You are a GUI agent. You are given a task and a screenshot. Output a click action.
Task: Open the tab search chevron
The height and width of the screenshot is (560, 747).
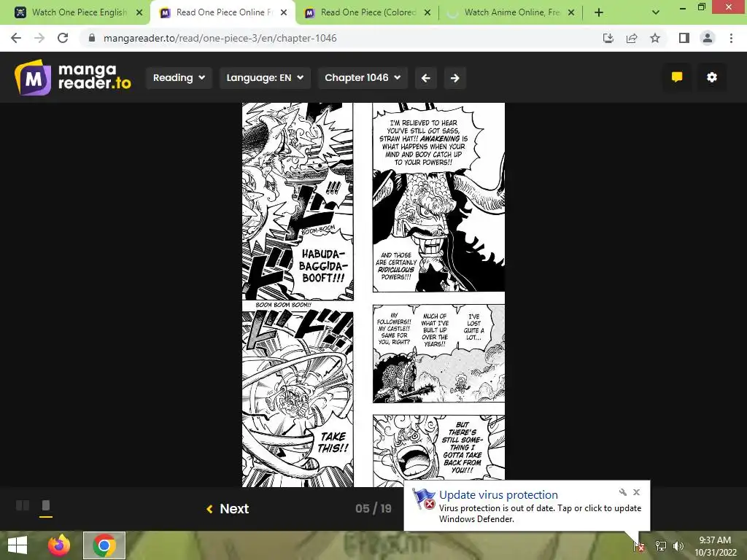coord(656,12)
